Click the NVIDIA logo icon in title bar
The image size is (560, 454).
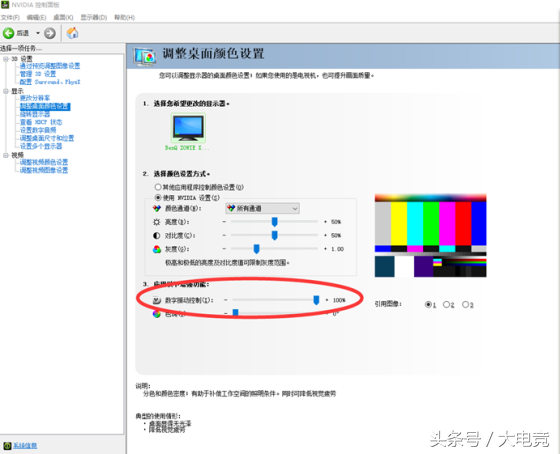point(5,5)
